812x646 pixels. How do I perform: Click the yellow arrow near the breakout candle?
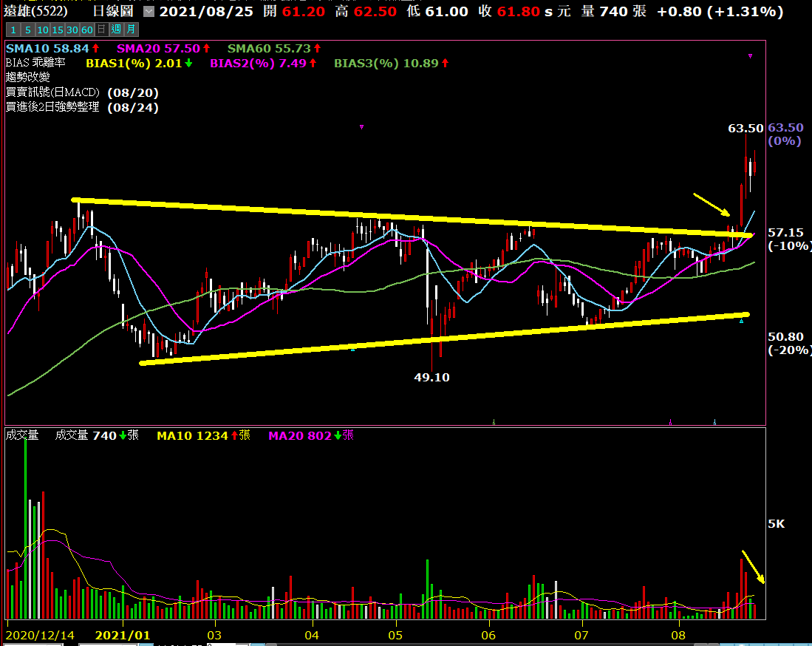pyautogui.click(x=711, y=205)
